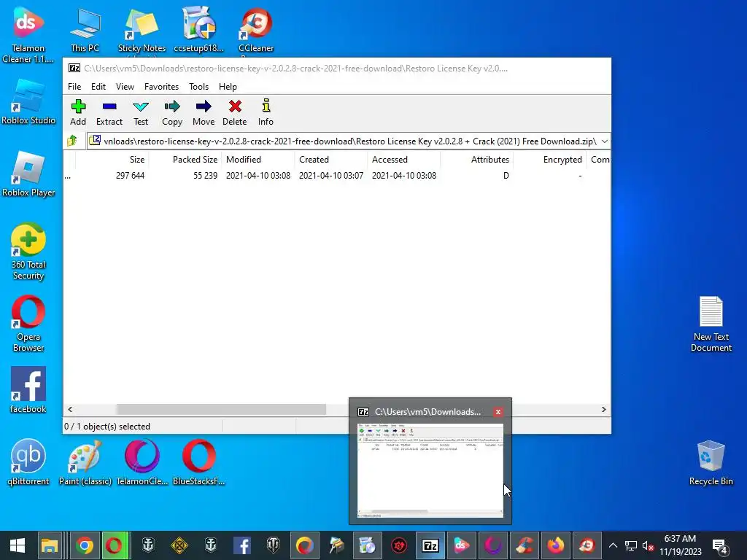
Task: Open the Favorites menu
Action: pos(161,87)
